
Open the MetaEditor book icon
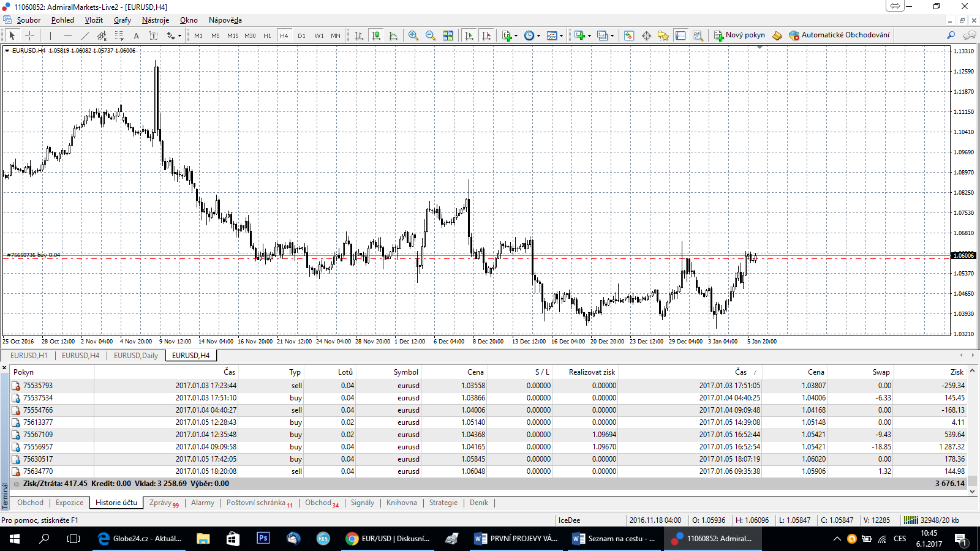(x=777, y=36)
